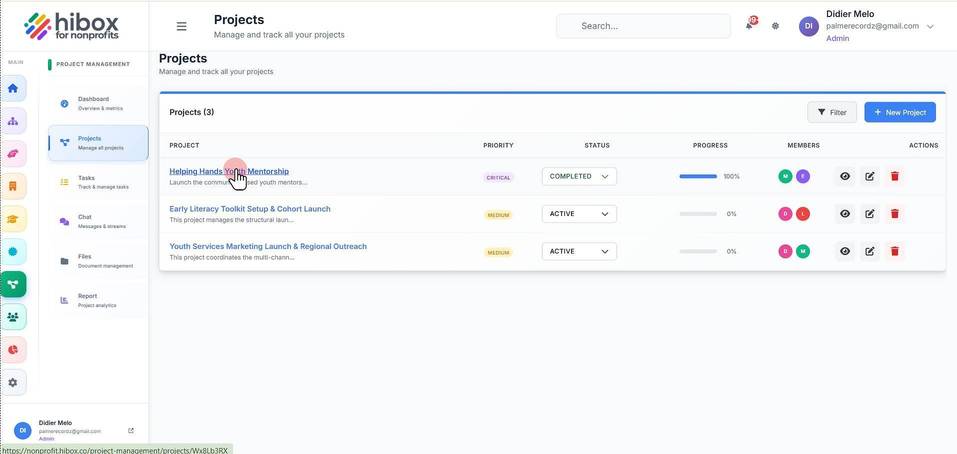Viewport: 957px width, 454px height.
Task: Click the Search input field
Action: click(643, 26)
